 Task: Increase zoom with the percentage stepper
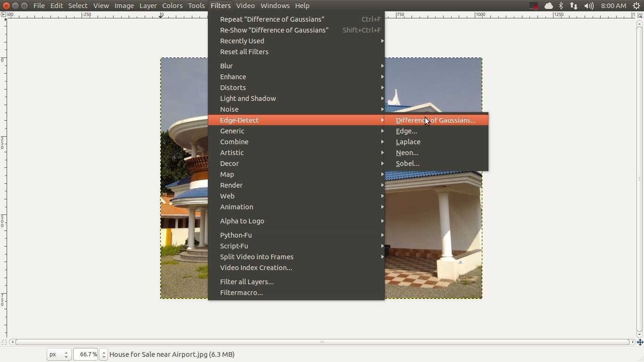coord(103,352)
